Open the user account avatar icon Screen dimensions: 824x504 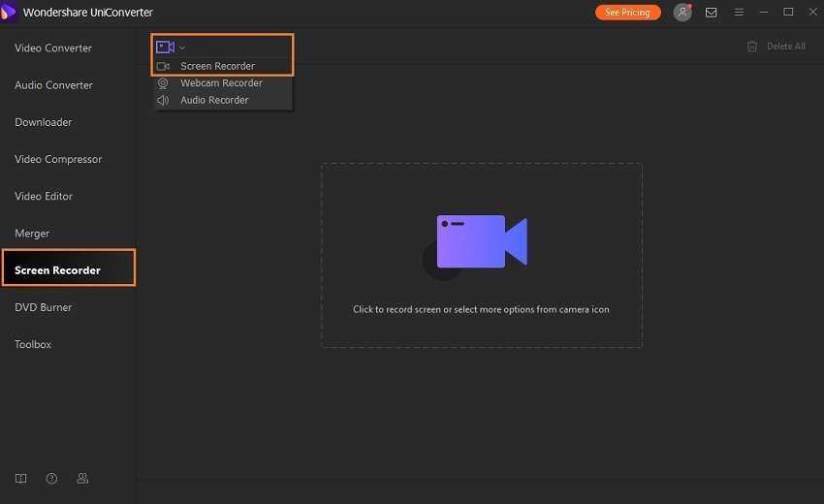(x=682, y=12)
